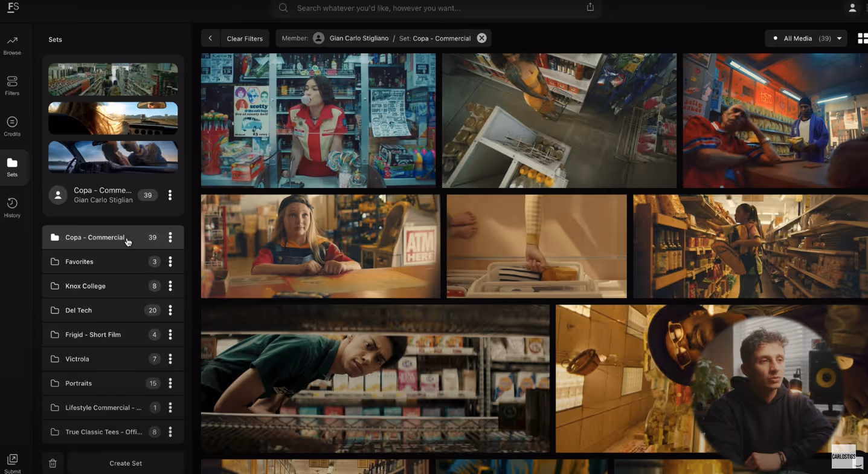Select the Victrola set folder
The image size is (868, 474).
point(113,359)
